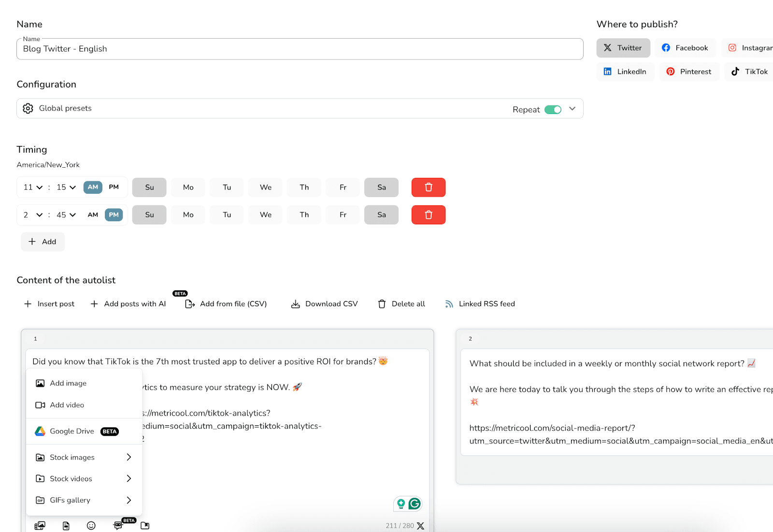Switch the first schedule to PM
Screen dimensions: 773x532
(114, 187)
